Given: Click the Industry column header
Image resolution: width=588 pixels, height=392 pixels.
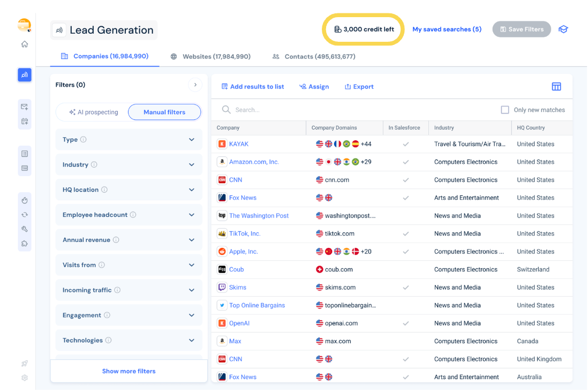Looking at the screenshot, I should 444,128.
